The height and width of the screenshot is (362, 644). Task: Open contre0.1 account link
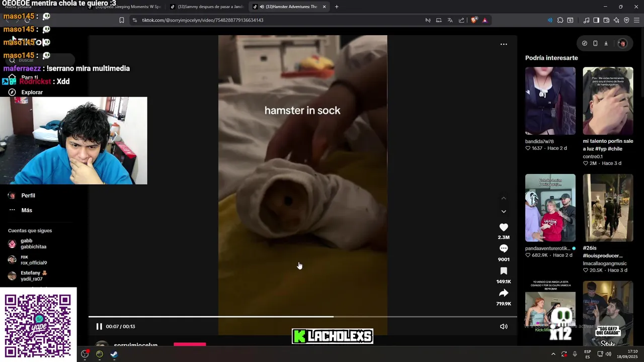click(593, 156)
